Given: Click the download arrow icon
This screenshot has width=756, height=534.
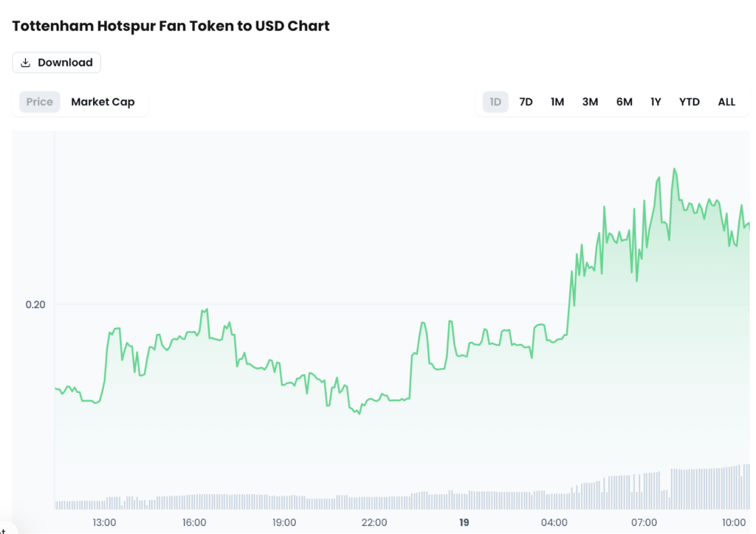Looking at the screenshot, I should 26,63.
